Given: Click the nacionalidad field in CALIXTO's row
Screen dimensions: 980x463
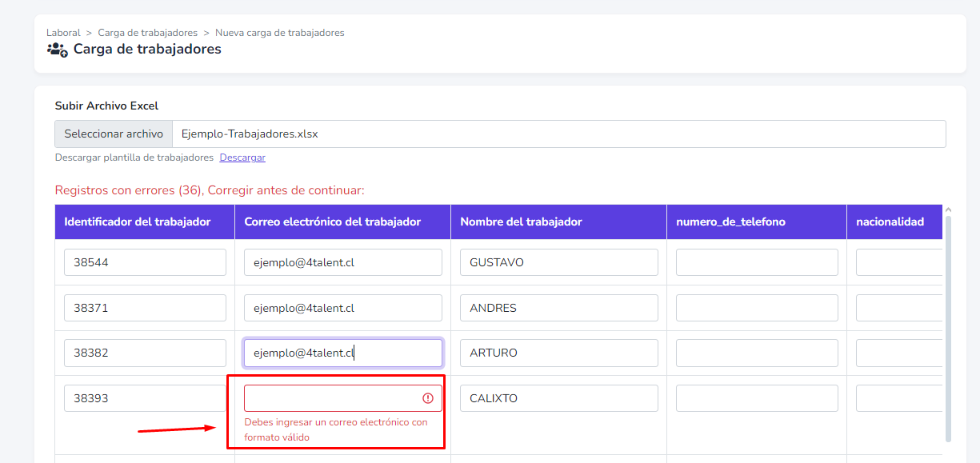Looking at the screenshot, I should [x=899, y=398].
